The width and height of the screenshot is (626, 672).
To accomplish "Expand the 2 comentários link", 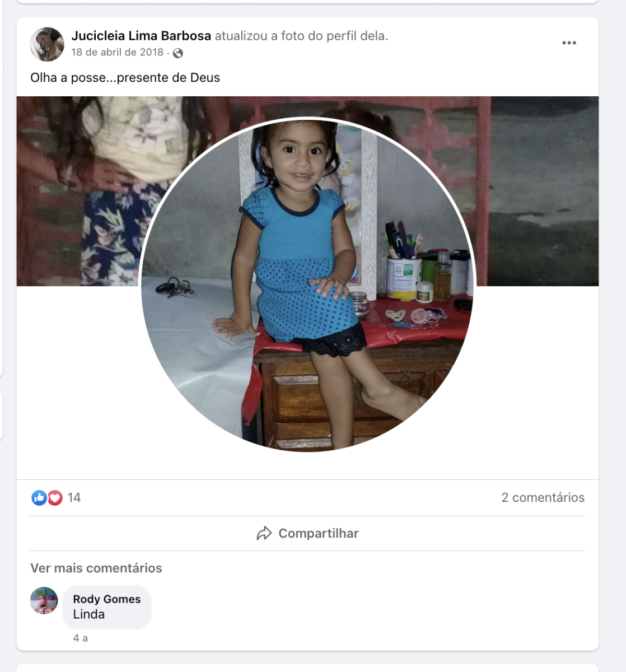I will 543,497.
